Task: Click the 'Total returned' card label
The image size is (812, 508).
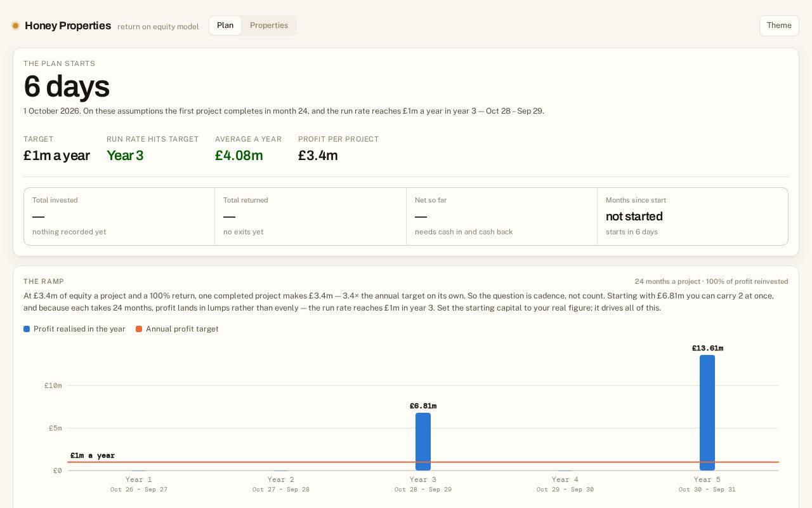Action: pos(246,200)
